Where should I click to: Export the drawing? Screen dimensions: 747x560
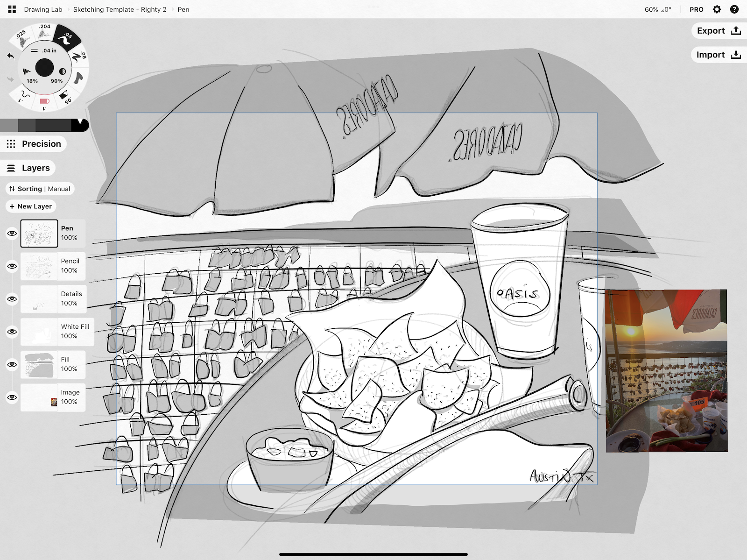(719, 31)
